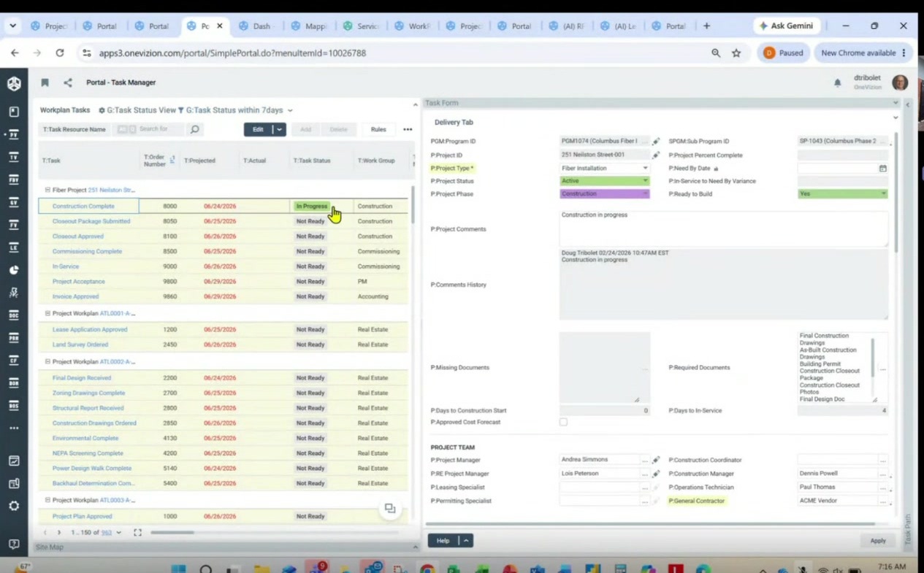Image resolution: width=924 pixels, height=573 pixels.
Task: Click the OneVizion cube logo in sidebar
Action: 14,83
